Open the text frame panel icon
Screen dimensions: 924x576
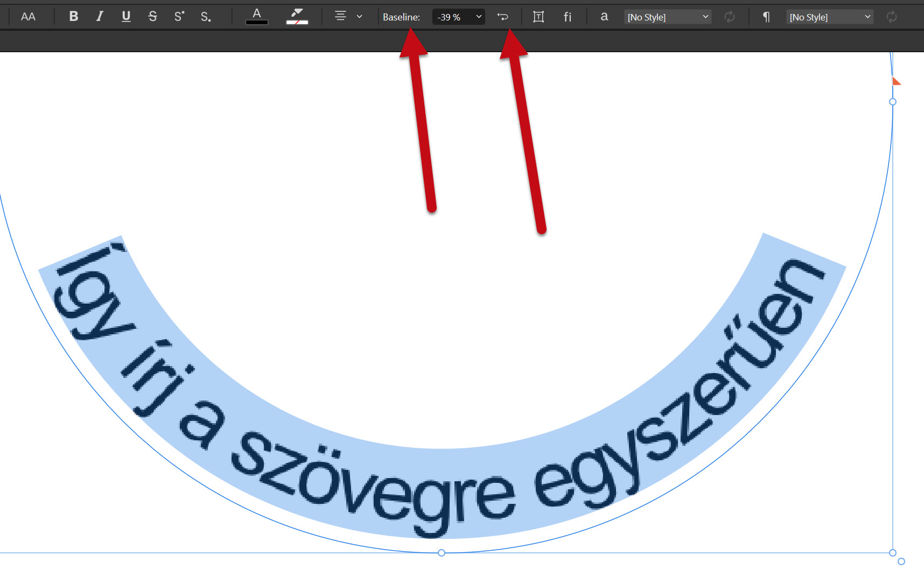(x=538, y=17)
